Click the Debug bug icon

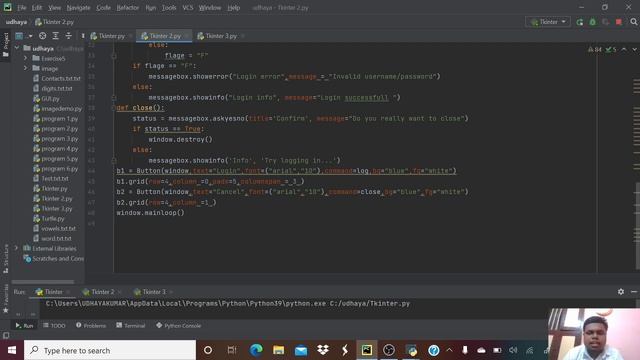(x=592, y=22)
